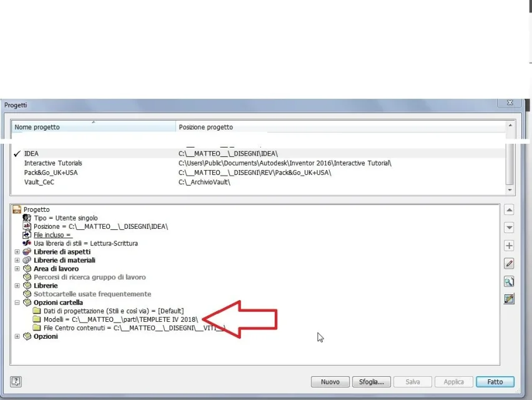
Task: Click the Opzioni cartella folder icon
Action: (27, 302)
